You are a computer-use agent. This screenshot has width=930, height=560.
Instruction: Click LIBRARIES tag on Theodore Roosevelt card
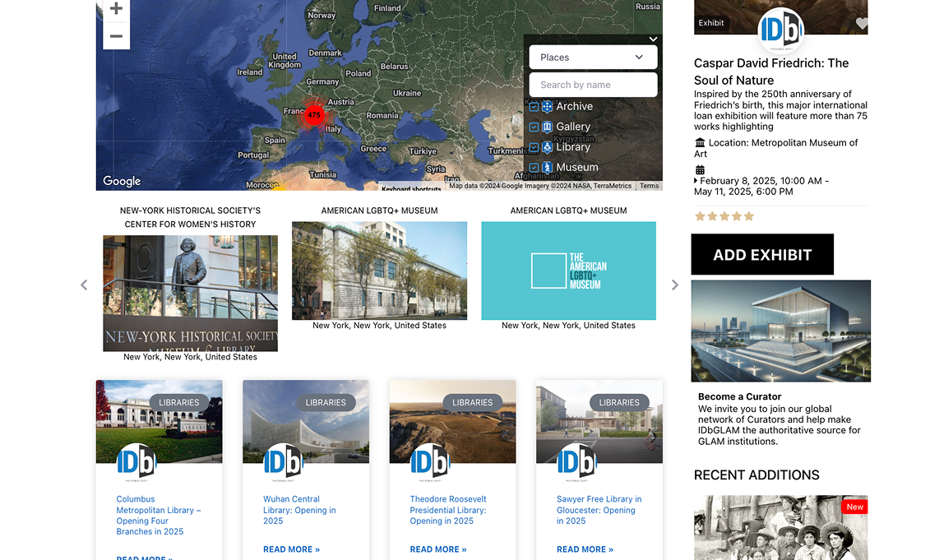[473, 402]
